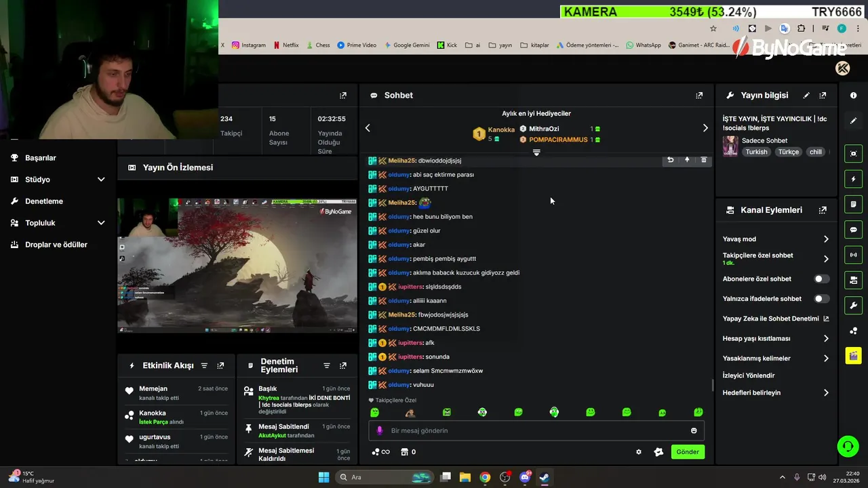Expand Hedefleri belirleyin options
868x488 pixels.
(826, 392)
